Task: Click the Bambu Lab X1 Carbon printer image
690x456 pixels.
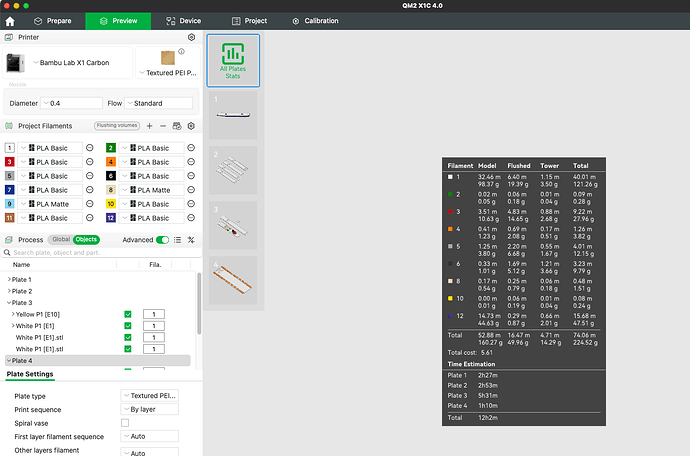Action: click(x=15, y=63)
